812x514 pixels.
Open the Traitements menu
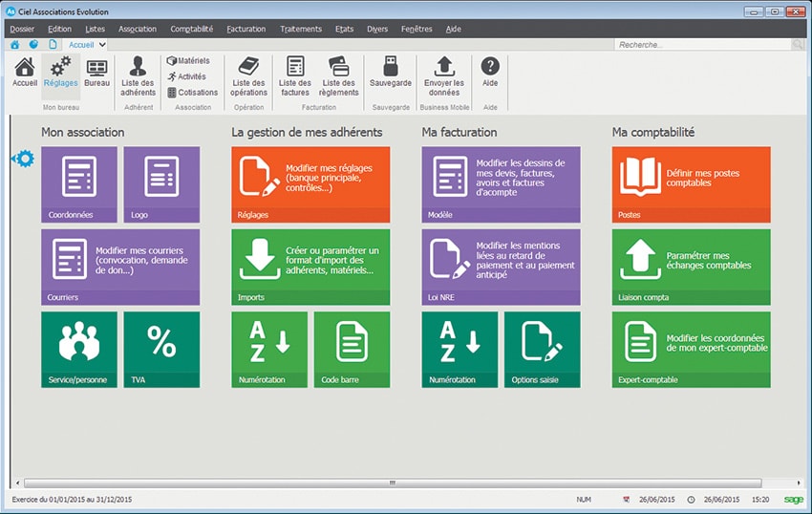tap(301, 29)
